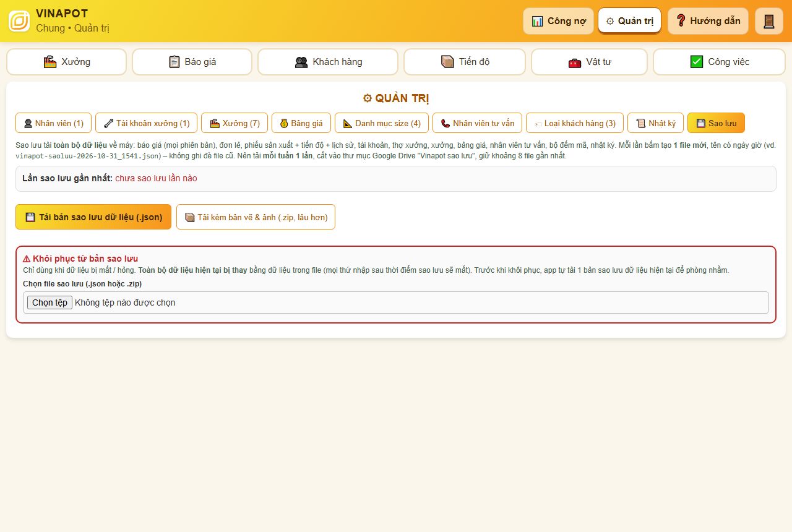Go to the Báo giá tab
The width and height of the screenshot is (792, 532).
pos(192,62)
